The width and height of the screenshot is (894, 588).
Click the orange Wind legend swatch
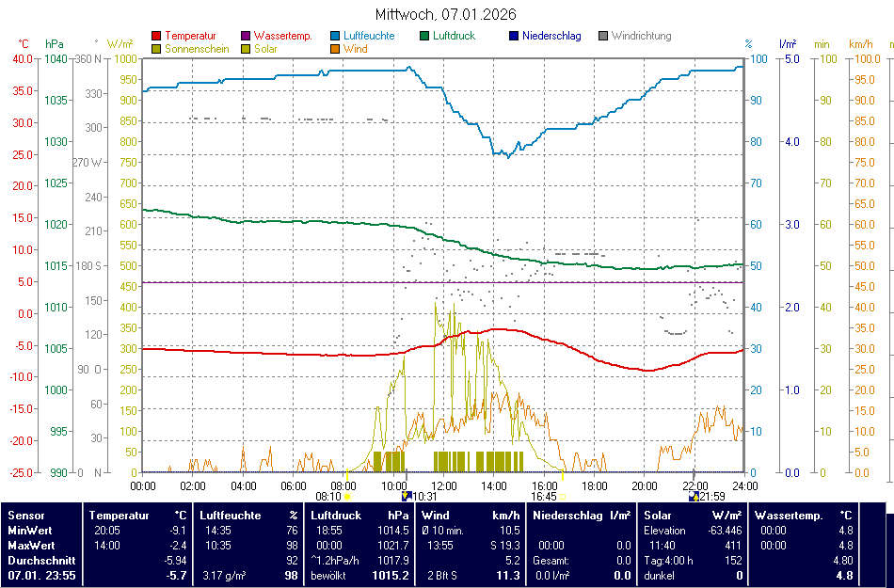pyautogui.click(x=336, y=49)
